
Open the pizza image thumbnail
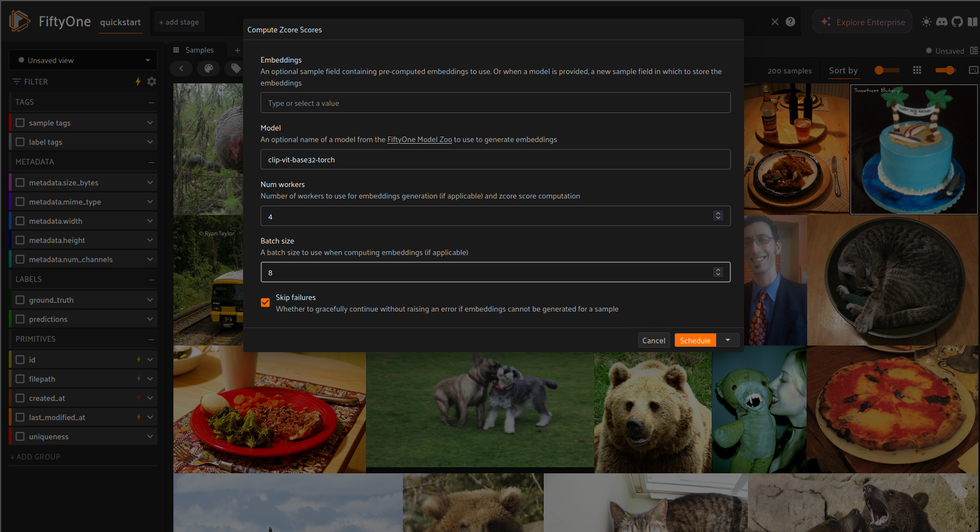[892, 409]
